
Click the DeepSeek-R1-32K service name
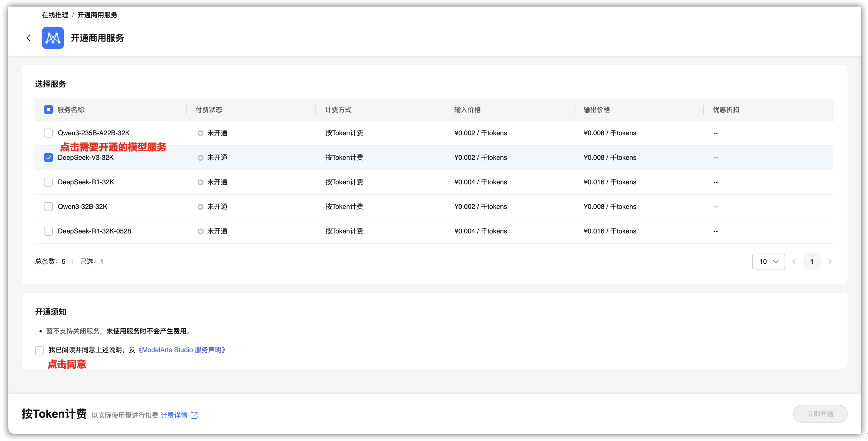[86, 182]
